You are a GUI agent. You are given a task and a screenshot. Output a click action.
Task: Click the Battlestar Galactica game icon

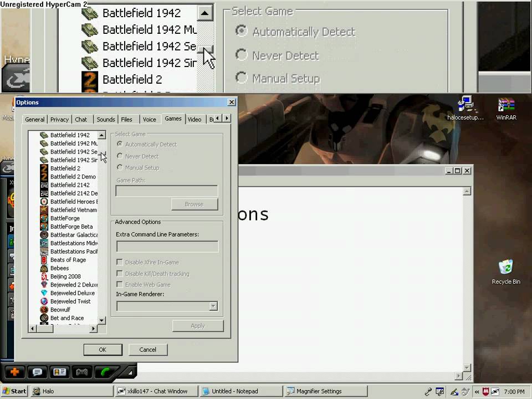(44, 235)
